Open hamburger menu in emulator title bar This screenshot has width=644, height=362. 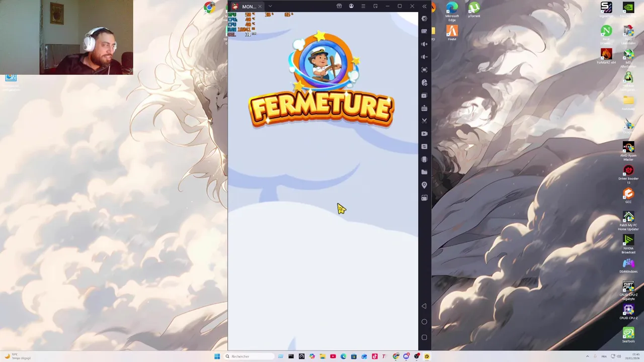point(363,6)
